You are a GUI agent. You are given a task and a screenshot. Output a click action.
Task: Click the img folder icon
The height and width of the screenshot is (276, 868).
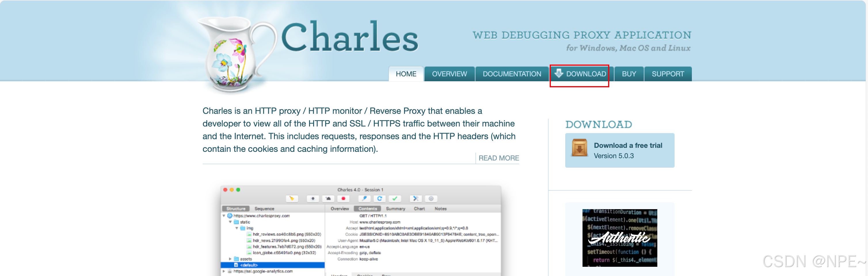pos(243,228)
